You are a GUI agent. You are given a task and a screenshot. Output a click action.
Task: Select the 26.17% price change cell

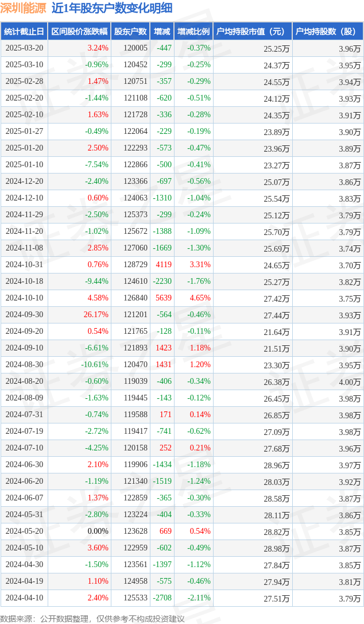95,315
